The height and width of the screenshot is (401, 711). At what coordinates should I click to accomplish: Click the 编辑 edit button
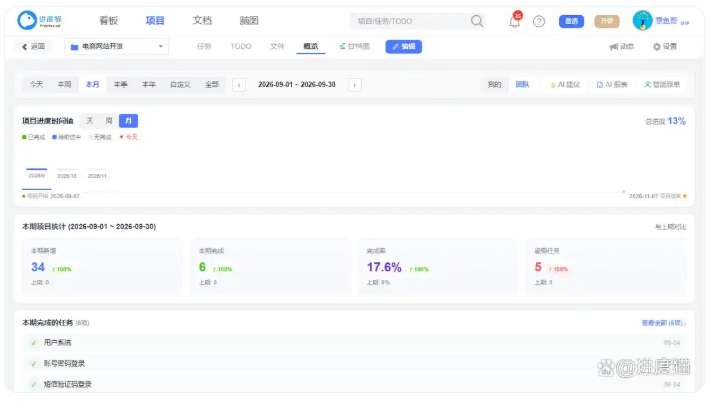point(404,46)
